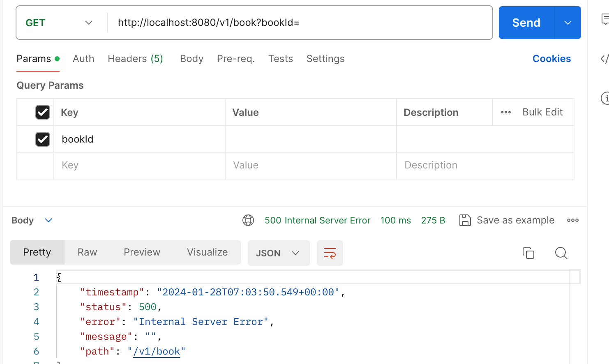Click the copy response icon
The width and height of the screenshot is (609, 364).
click(528, 253)
